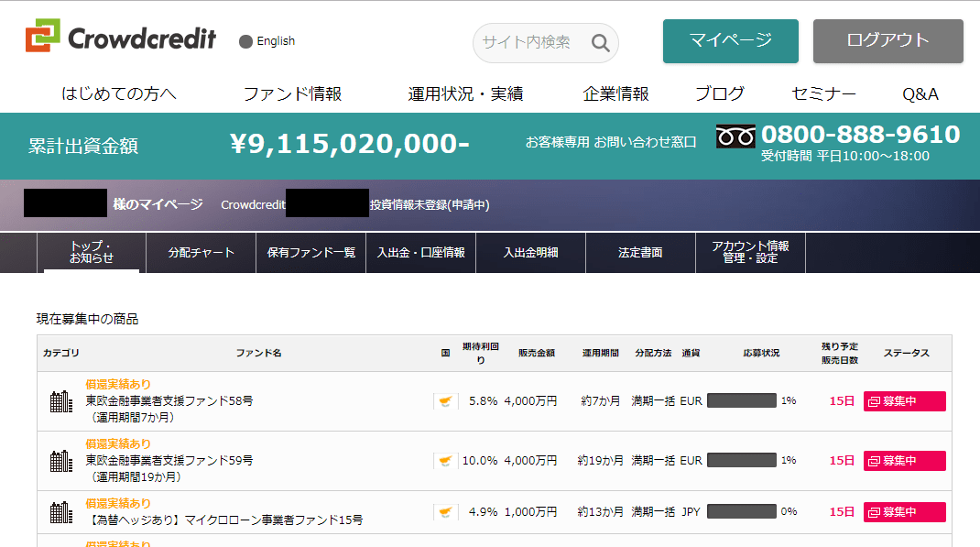Open はじめての方へ menu

pyautogui.click(x=119, y=93)
